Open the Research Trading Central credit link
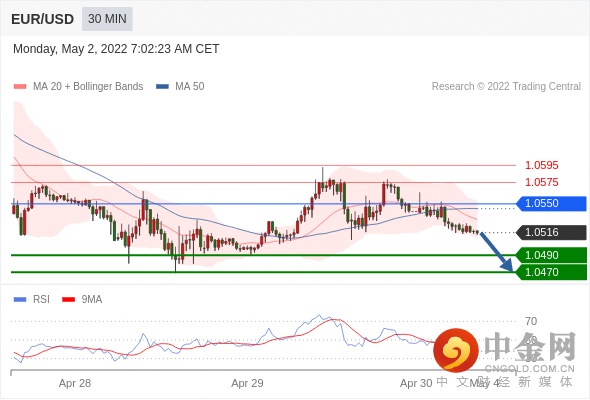 click(506, 87)
